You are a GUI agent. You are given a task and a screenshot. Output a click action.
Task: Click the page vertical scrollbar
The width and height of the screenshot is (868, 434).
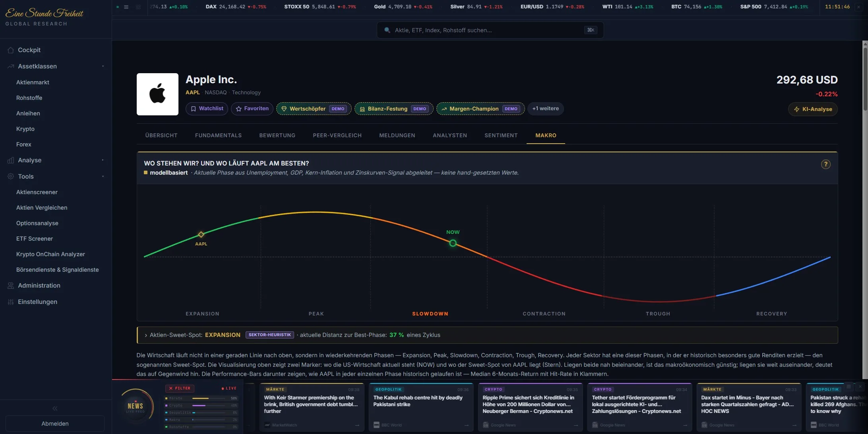865,80
